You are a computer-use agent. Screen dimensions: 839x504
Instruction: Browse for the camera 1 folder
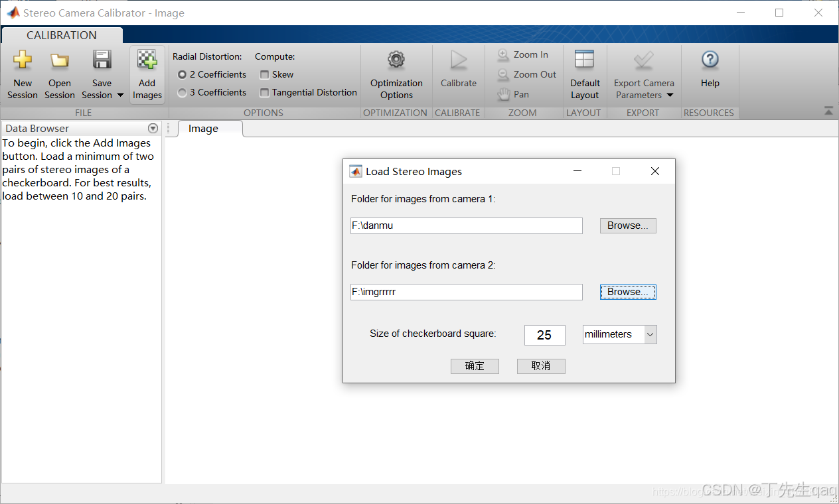[628, 225]
